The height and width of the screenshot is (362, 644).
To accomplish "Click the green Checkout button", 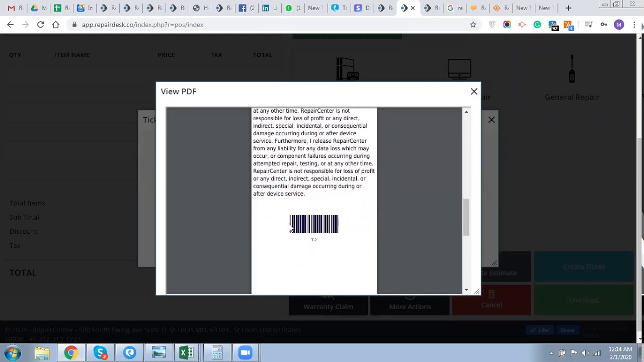I will click(x=584, y=300).
